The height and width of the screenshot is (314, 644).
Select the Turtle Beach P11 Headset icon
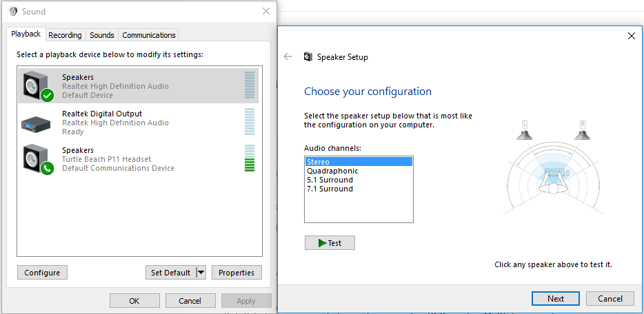pyautogui.click(x=37, y=159)
